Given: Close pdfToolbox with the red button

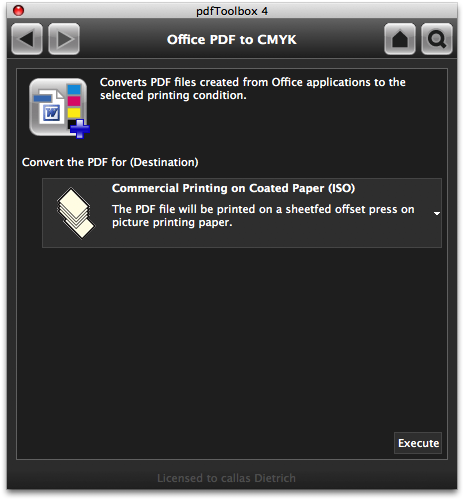Looking at the screenshot, I should click(18, 11).
